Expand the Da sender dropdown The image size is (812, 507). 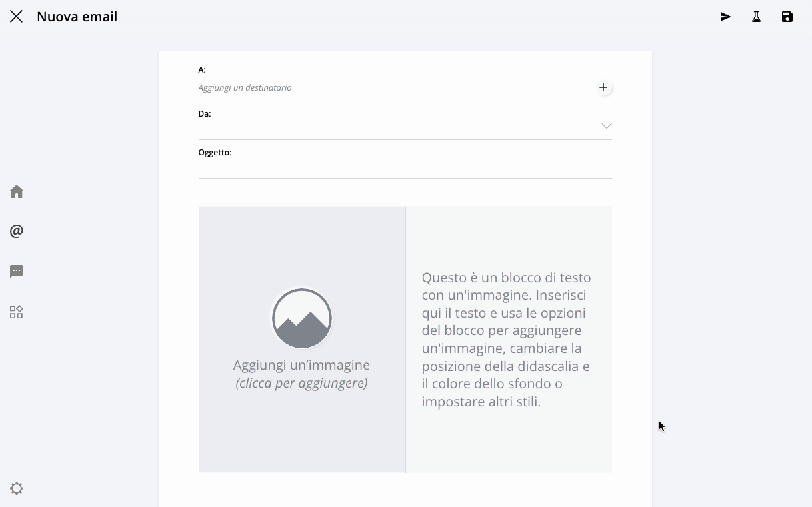tap(606, 125)
